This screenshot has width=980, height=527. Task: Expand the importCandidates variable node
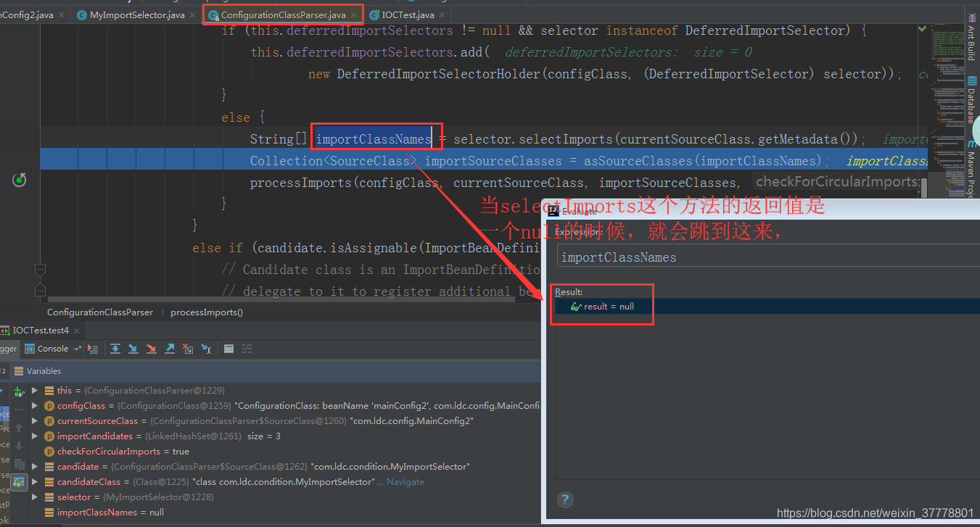point(34,436)
